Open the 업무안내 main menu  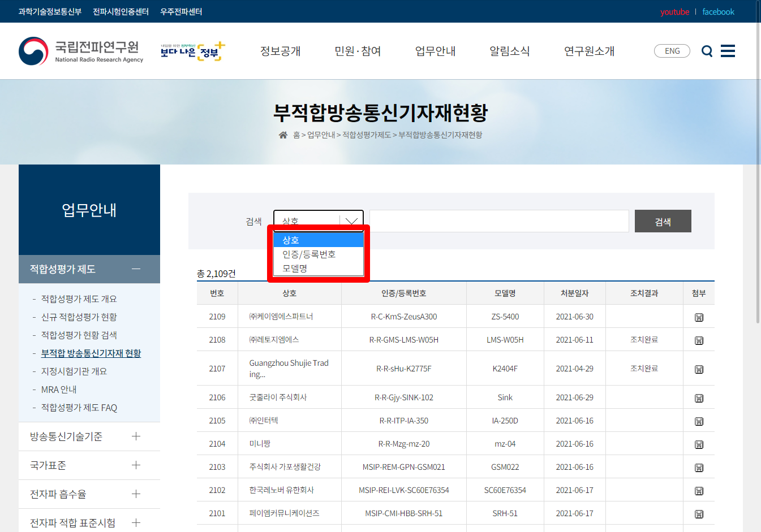tap(435, 51)
